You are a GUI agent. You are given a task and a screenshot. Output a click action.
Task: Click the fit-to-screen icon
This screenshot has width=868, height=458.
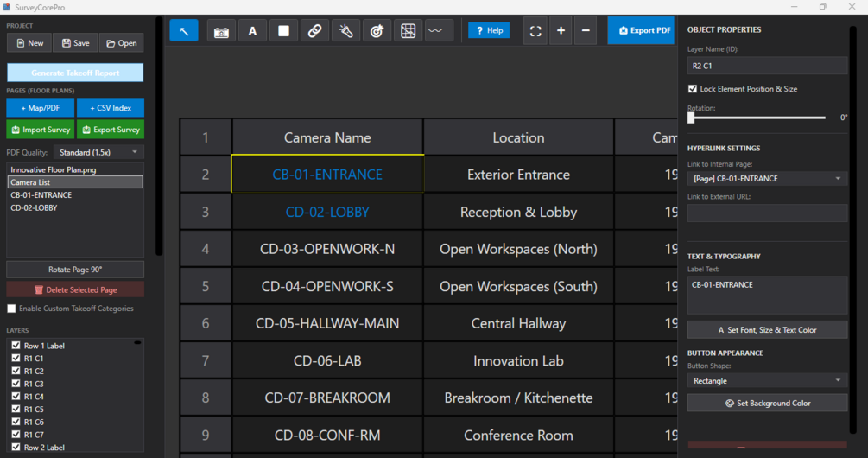tap(535, 31)
